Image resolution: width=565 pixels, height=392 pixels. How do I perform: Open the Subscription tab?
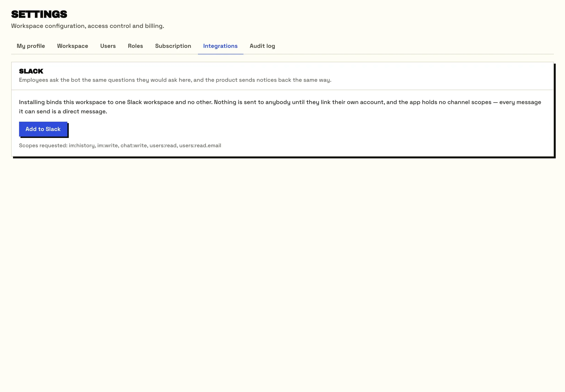point(173,46)
